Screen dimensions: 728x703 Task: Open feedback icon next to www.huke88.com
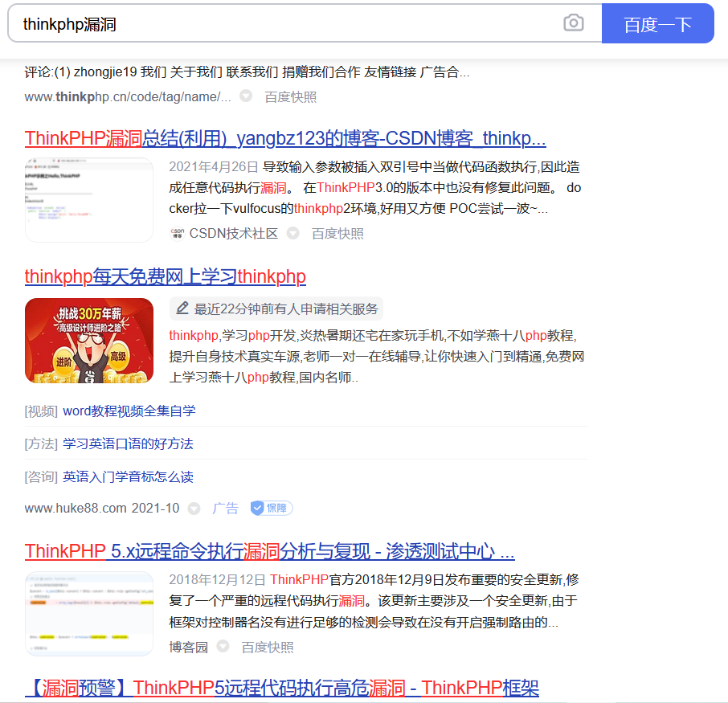194,508
